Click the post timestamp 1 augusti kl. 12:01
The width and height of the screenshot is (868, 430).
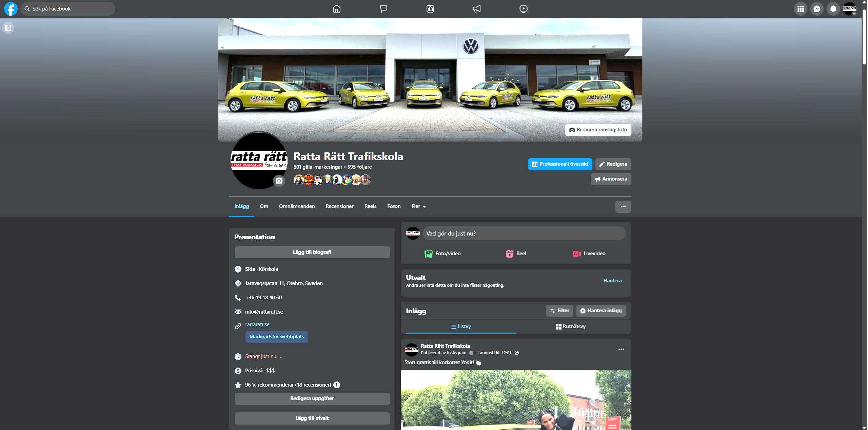coord(494,353)
